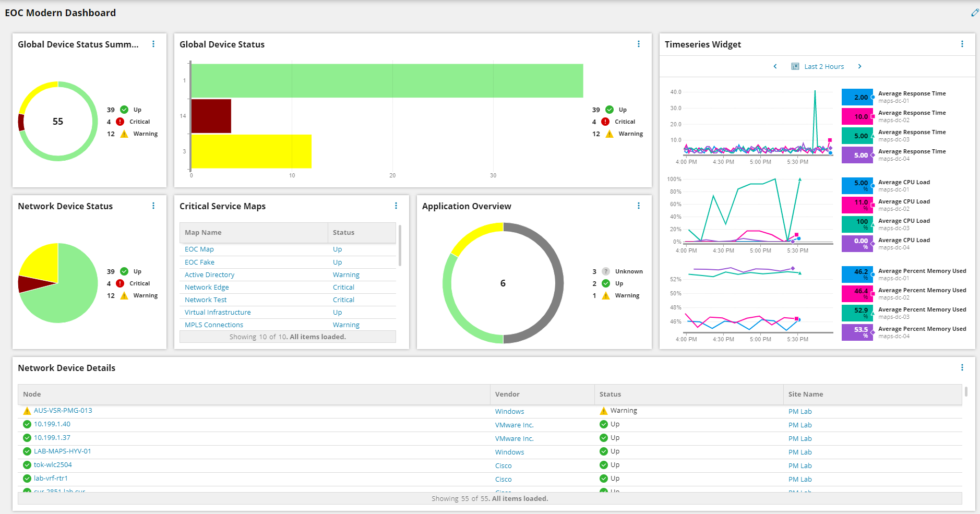Open Critical Service Maps kebab menu

[x=396, y=206]
